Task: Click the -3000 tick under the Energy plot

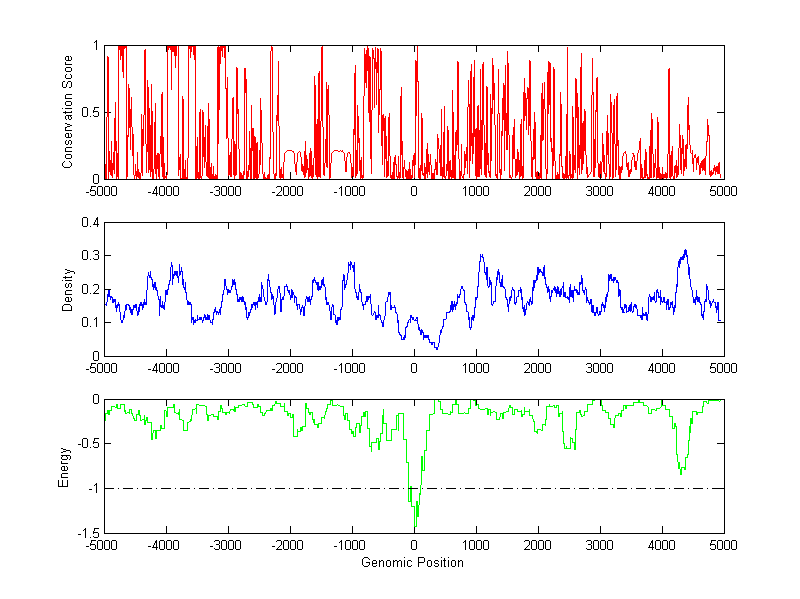Action: tap(228, 545)
